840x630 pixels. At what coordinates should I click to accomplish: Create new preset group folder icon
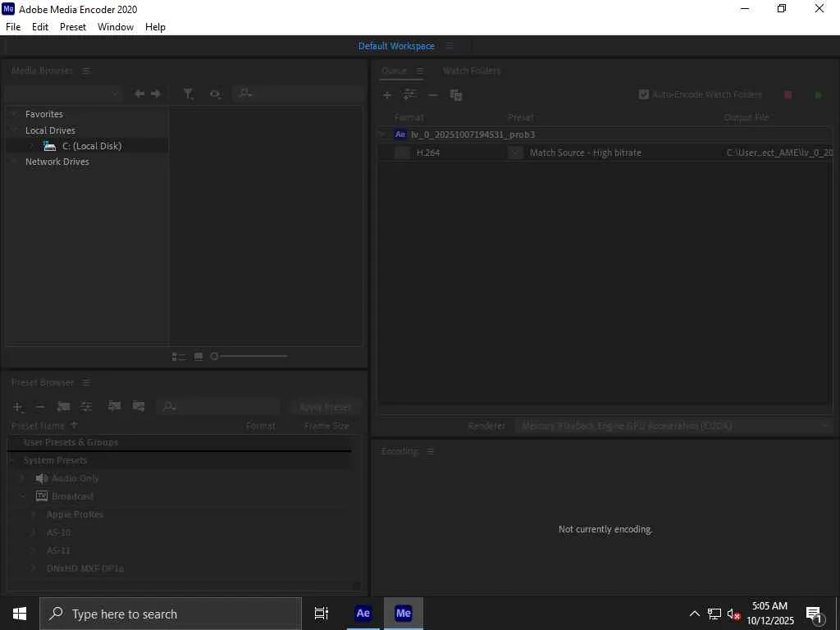pos(63,407)
